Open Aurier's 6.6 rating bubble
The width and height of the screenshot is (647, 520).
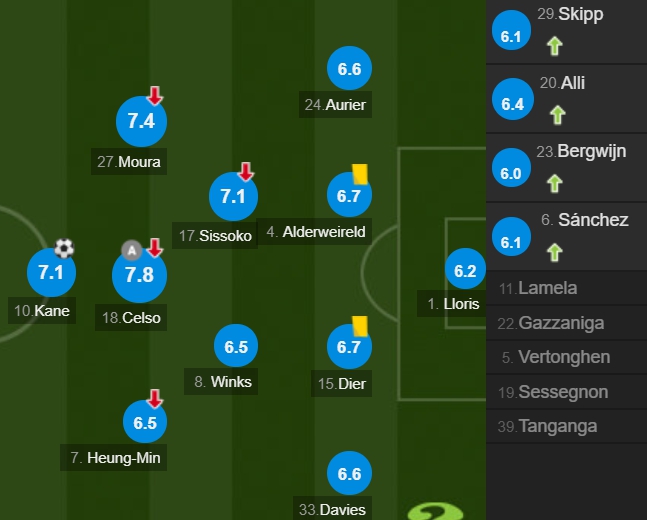coord(349,68)
